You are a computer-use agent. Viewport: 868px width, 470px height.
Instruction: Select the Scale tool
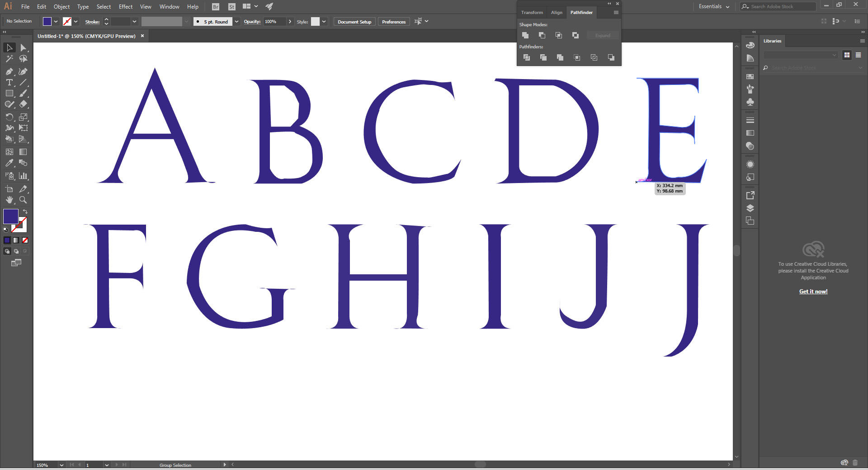(23, 117)
